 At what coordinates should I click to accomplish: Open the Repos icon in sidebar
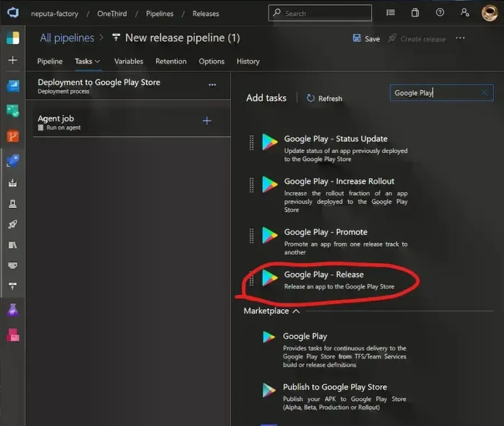coord(13,135)
